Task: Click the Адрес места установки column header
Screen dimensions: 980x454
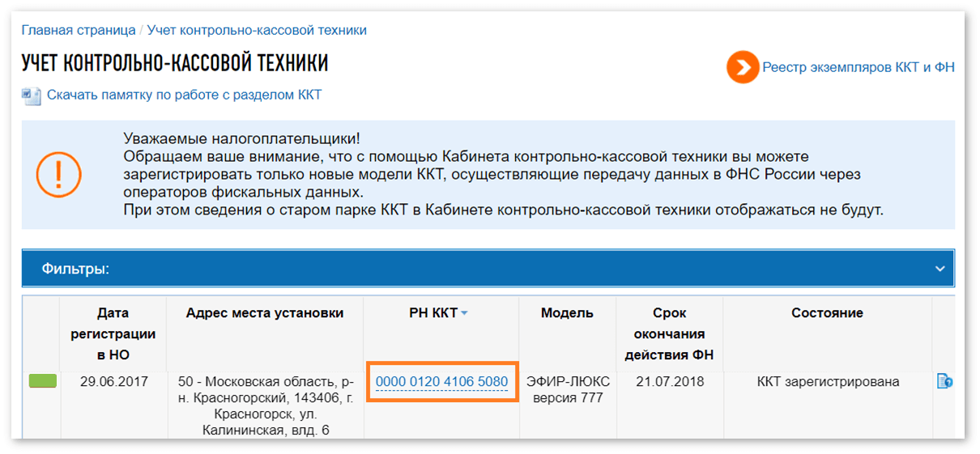Action: (264, 313)
